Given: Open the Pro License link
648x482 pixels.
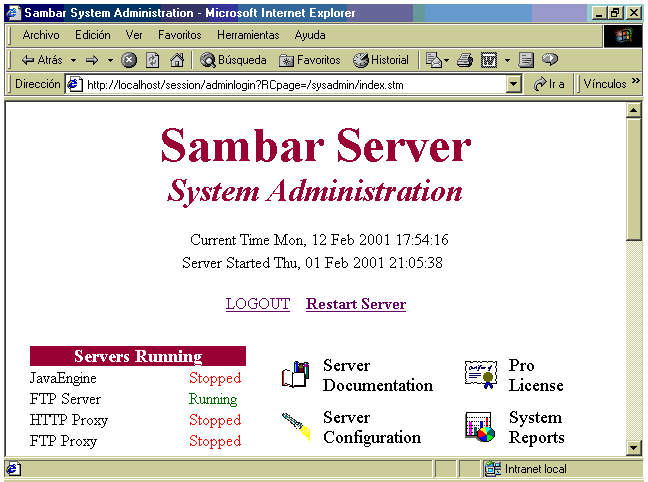Looking at the screenshot, I should [536, 375].
